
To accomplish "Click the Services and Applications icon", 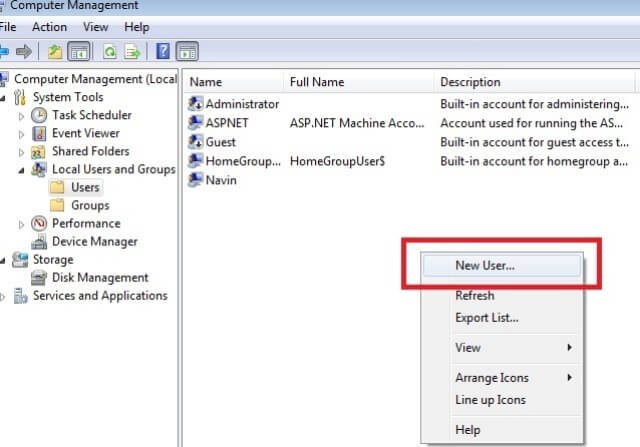I will 20,296.
